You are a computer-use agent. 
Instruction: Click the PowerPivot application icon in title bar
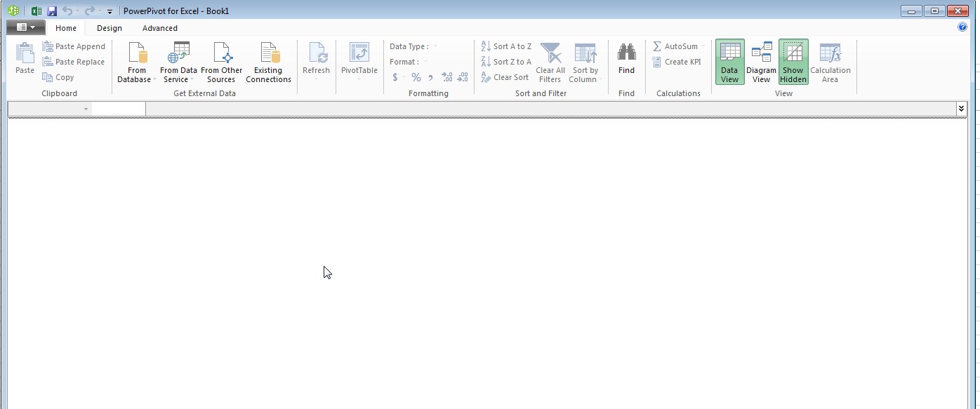tap(13, 11)
